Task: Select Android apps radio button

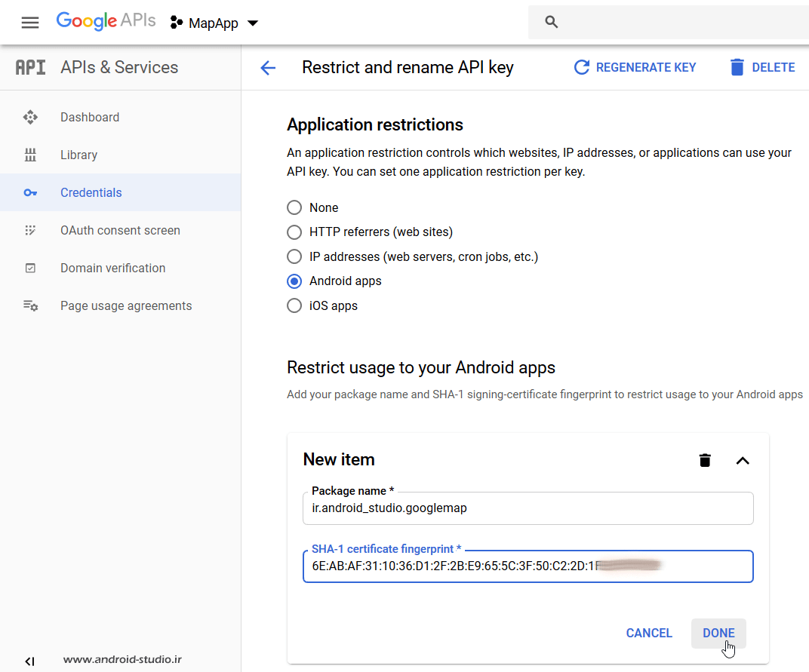Action: click(x=294, y=281)
